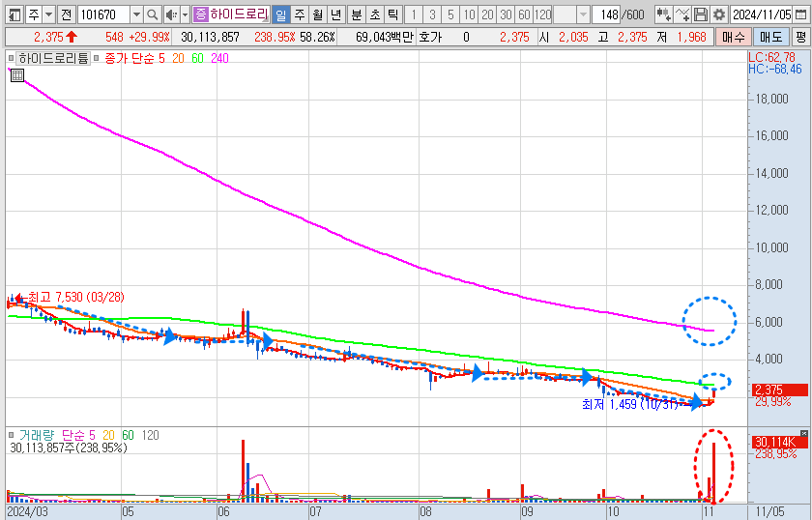812x520 pixels.
Task: Click the add line indicator icon
Action: click(682, 14)
